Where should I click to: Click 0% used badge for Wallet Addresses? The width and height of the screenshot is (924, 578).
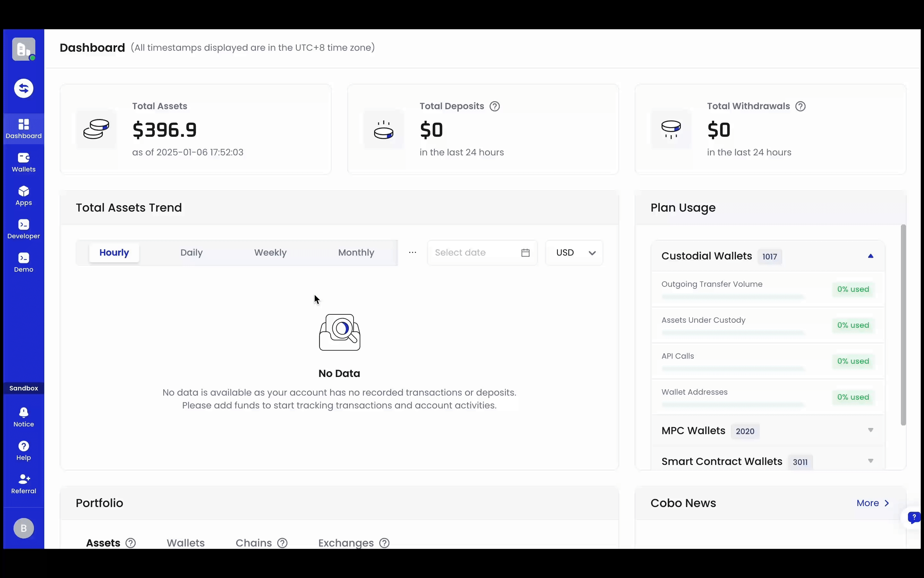pos(853,397)
